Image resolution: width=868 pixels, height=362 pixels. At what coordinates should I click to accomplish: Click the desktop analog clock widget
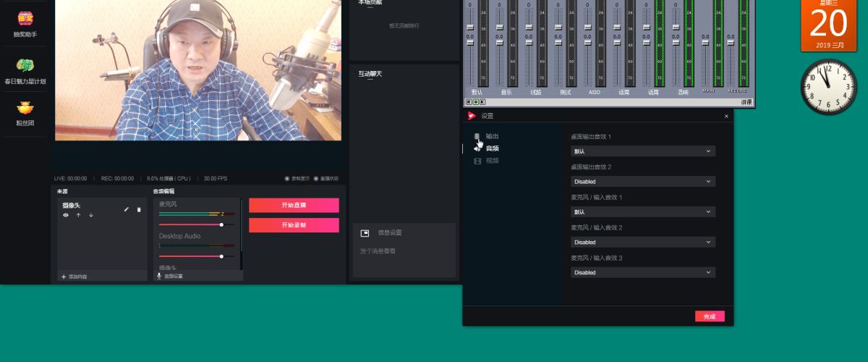tap(829, 87)
